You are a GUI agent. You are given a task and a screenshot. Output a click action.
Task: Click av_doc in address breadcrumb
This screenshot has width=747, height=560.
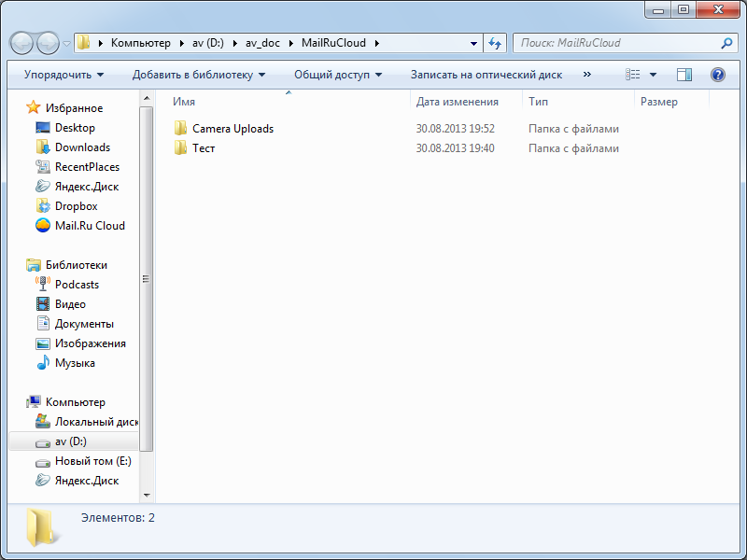coord(262,43)
